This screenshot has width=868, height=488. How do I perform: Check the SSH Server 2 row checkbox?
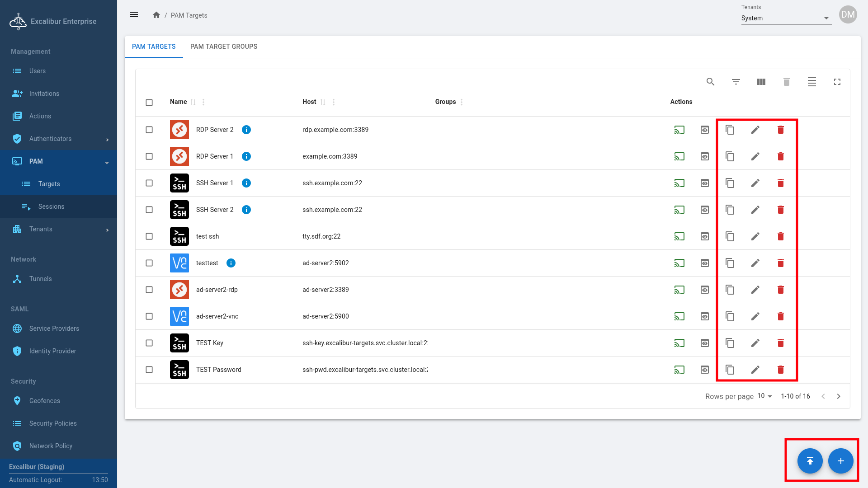pos(149,210)
